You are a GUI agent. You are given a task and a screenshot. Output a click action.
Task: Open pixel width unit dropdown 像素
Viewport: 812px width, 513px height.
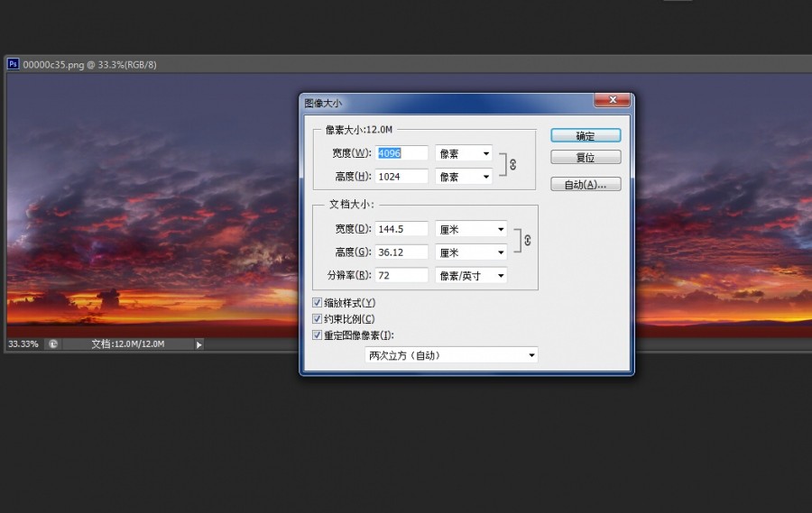(x=464, y=153)
